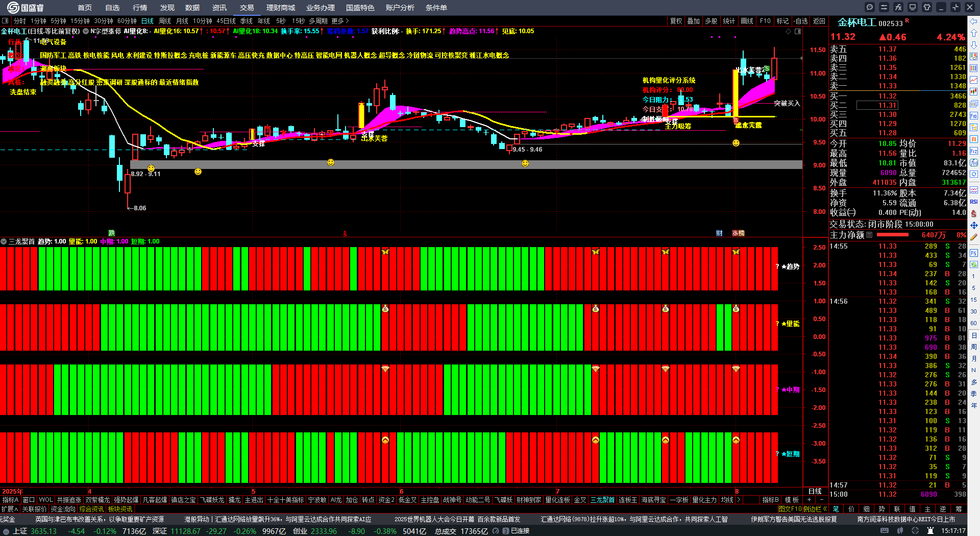Toggle the 叠加 overlay option

click(694, 21)
